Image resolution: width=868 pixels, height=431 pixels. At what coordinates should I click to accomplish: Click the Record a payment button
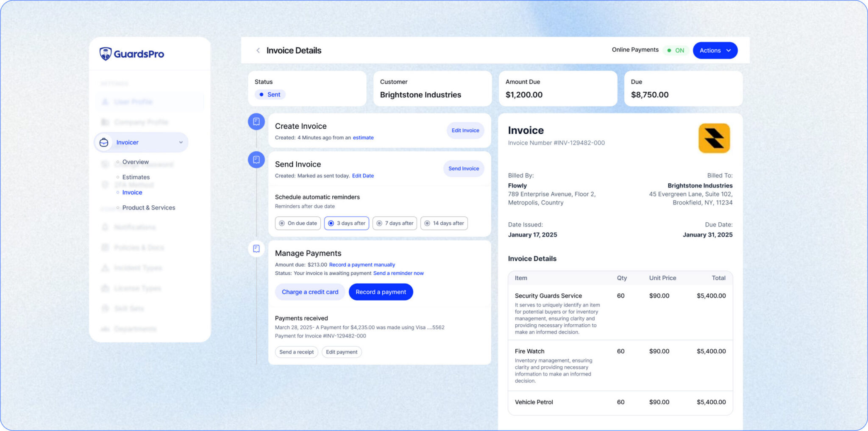pyautogui.click(x=380, y=292)
